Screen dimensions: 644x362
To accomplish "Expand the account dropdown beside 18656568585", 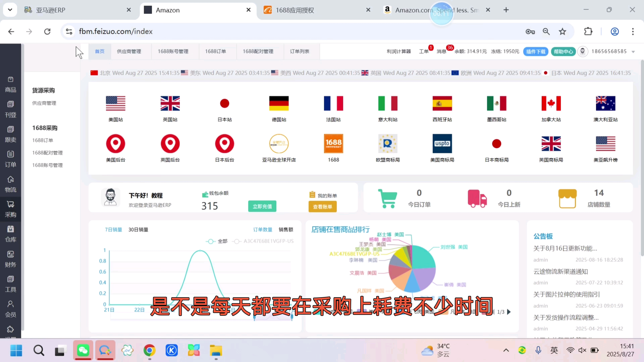I will click(x=633, y=52).
